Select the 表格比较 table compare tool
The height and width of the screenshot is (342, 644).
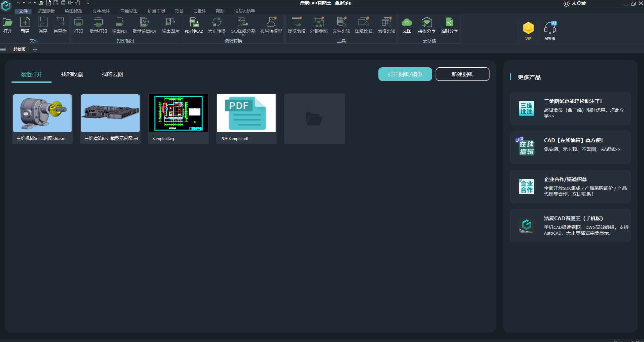pos(386,25)
